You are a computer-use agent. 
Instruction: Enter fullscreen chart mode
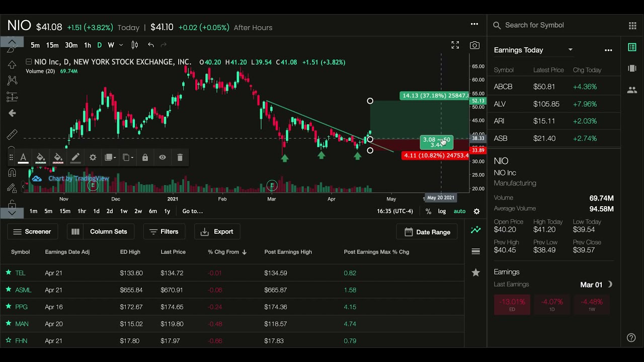click(x=455, y=45)
